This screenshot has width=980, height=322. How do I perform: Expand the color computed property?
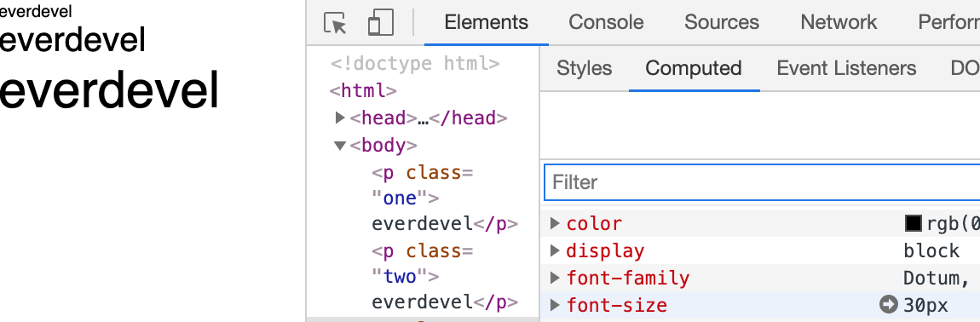pyautogui.click(x=555, y=223)
